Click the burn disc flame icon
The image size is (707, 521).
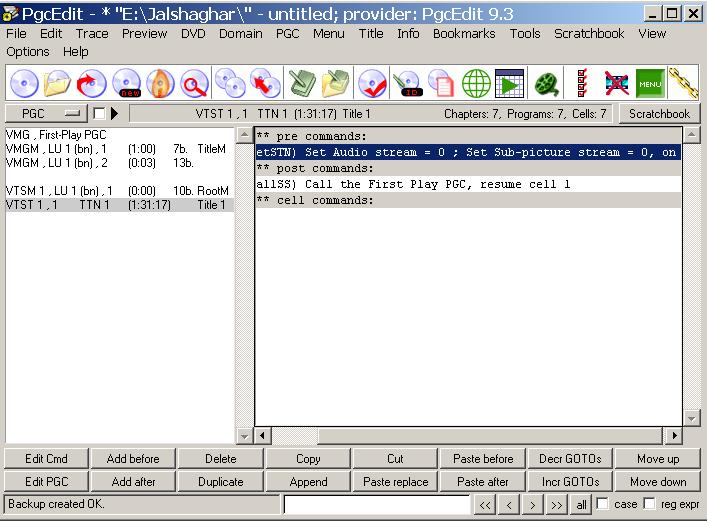(x=161, y=83)
